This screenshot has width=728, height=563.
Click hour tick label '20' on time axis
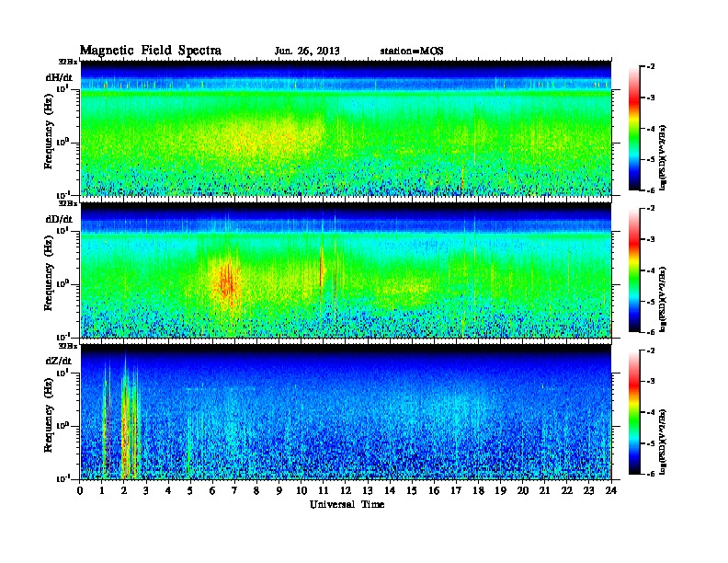(x=522, y=491)
